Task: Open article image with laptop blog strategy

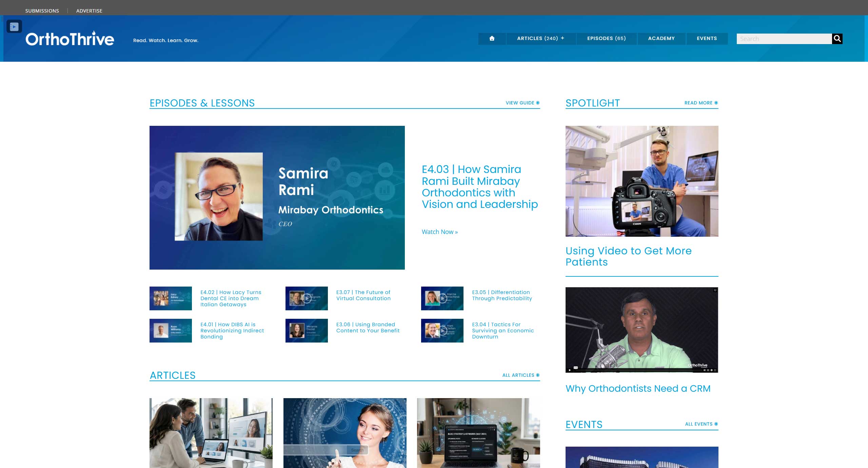Action: click(478, 433)
